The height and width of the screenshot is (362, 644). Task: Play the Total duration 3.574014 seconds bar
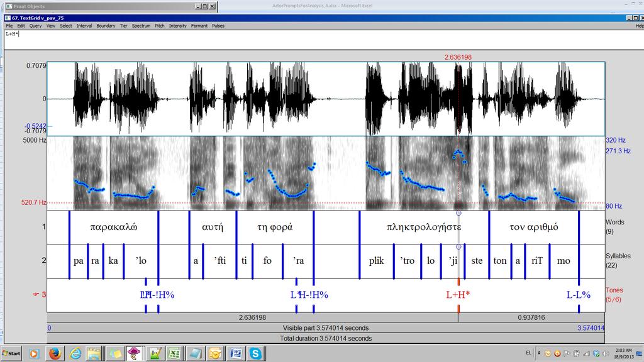click(326, 339)
